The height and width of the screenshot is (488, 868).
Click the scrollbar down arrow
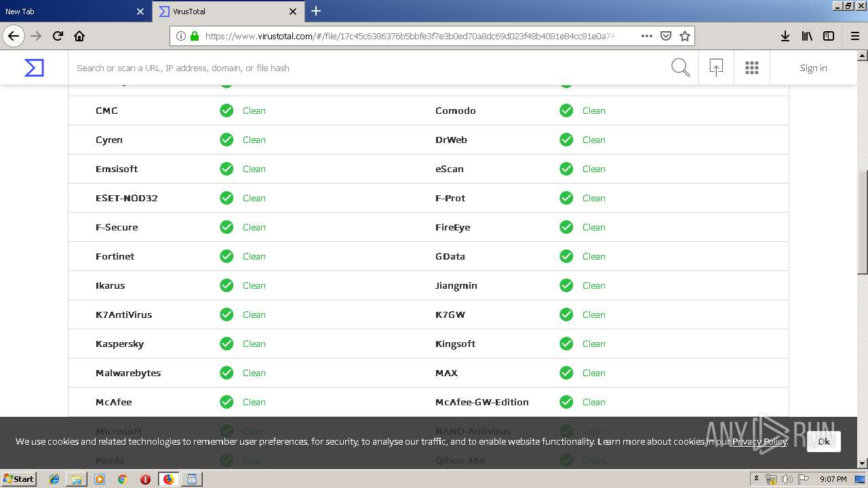(863, 464)
